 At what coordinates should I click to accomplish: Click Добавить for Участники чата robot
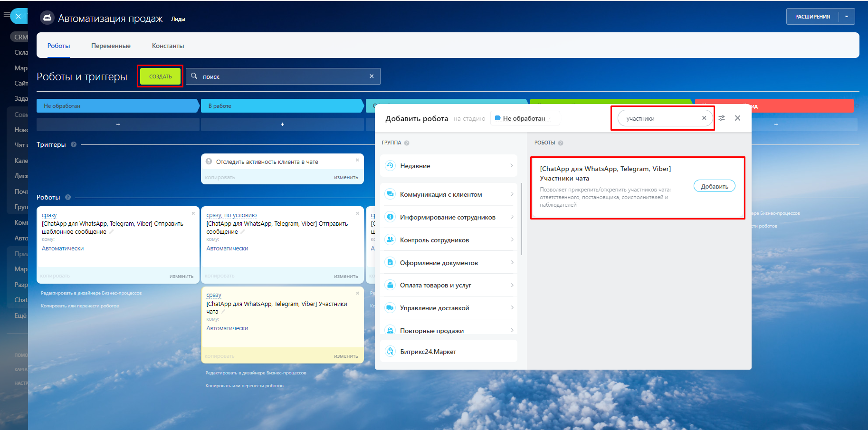point(714,186)
